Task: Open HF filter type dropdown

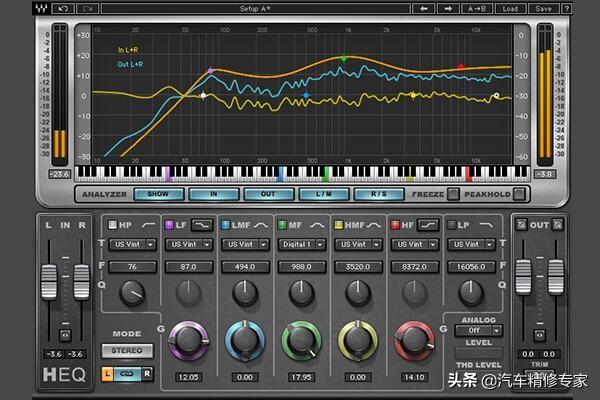Action: (415, 244)
